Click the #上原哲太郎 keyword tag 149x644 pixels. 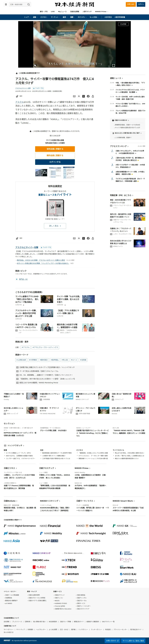(x=21, y=360)
